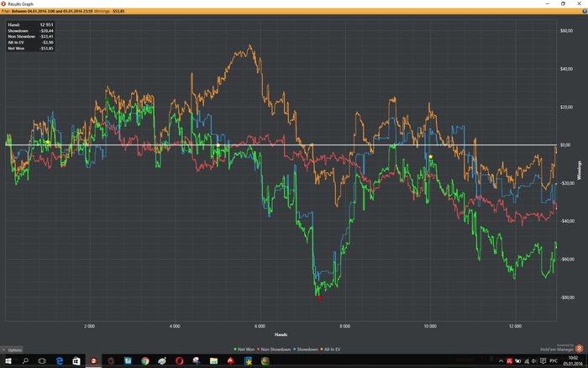The height and width of the screenshot is (368, 588).
Task: Toggle Showdown series in legend
Action: [305, 350]
